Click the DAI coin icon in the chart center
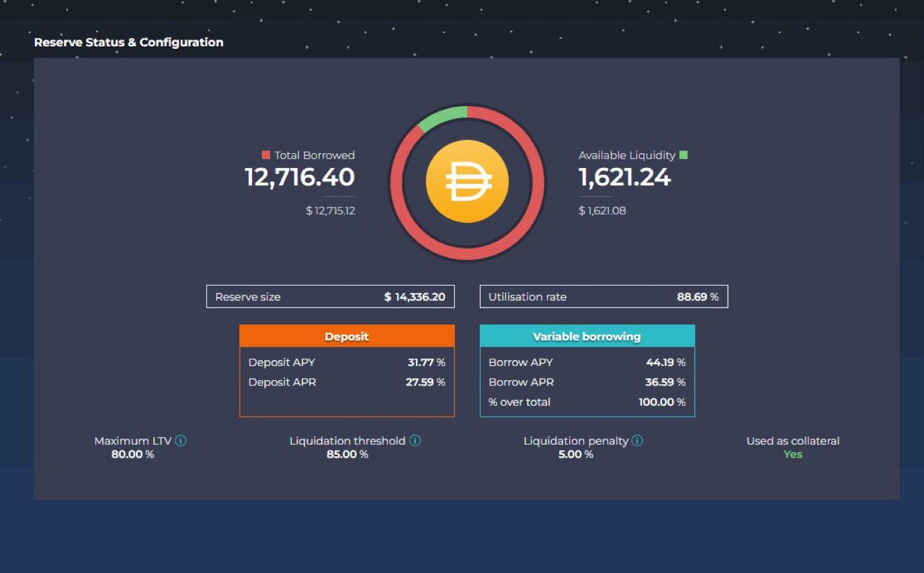Viewport: 924px width, 573px height. (467, 182)
